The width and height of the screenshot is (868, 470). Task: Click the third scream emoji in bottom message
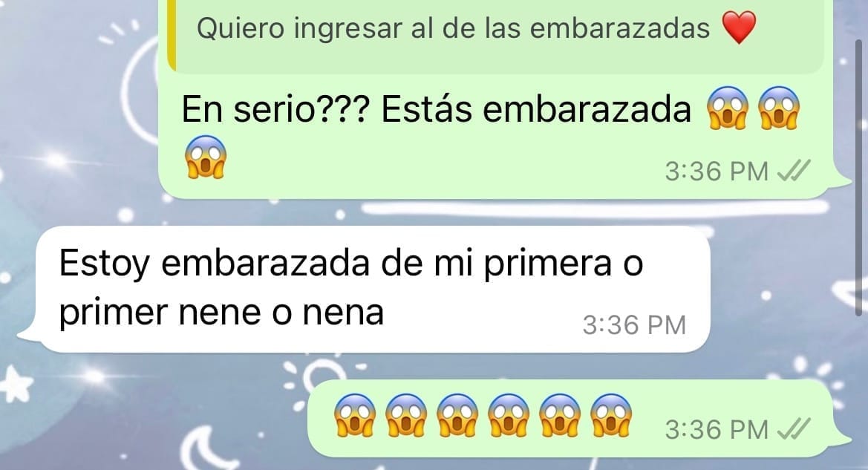click(x=457, y=416)
